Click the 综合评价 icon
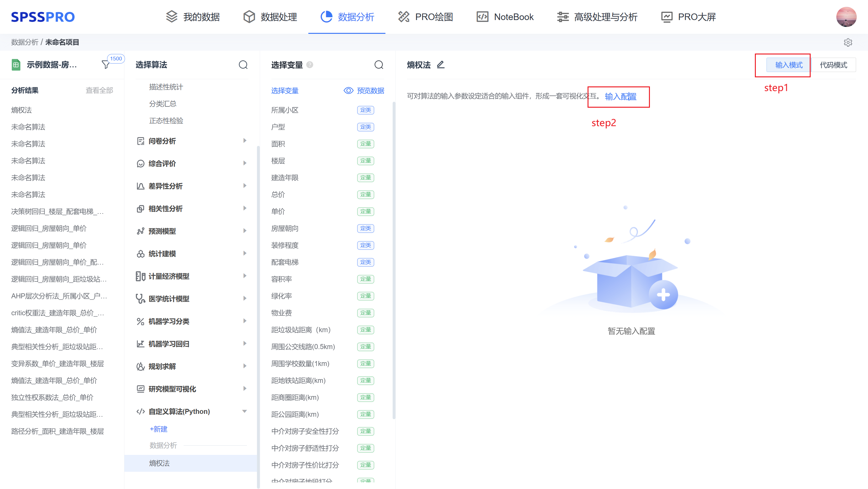The image size is (868, 489). pyautogui.click(x=140, y=163)
